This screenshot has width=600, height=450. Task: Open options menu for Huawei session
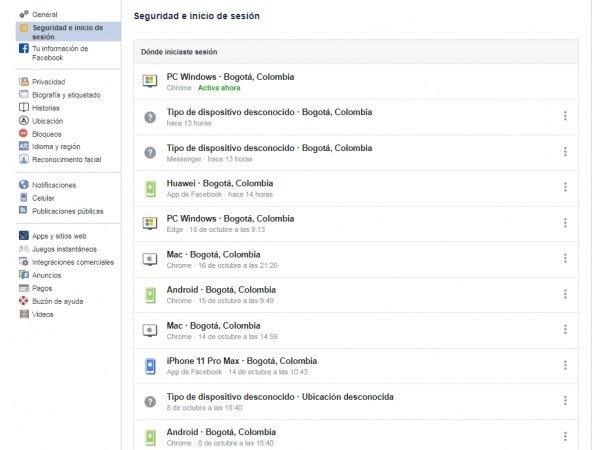tap(565, 188)
